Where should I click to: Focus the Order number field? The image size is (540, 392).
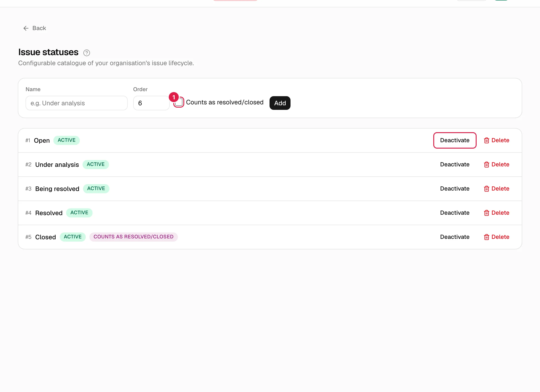click(151, 103)
